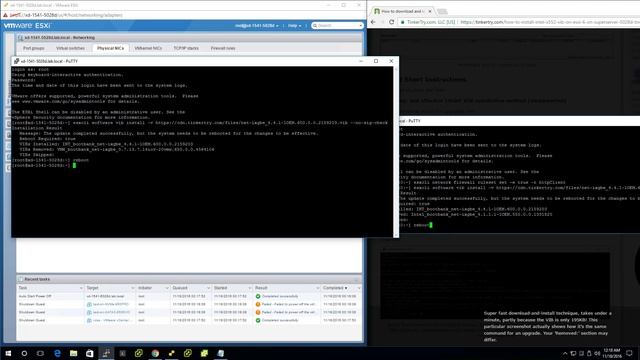The image size is (640, 360).
Task: Open the notification center on the taskbar
Action: (629, 353)
